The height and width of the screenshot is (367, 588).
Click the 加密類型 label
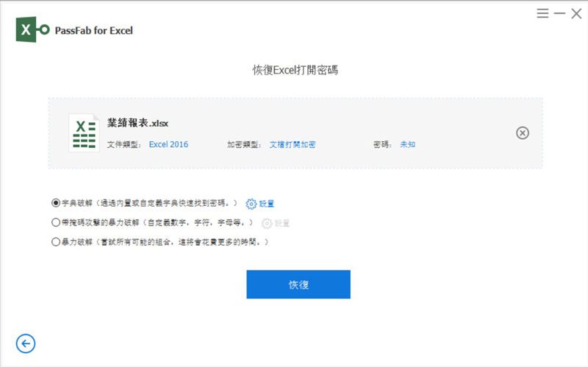[x=244, y=144]
